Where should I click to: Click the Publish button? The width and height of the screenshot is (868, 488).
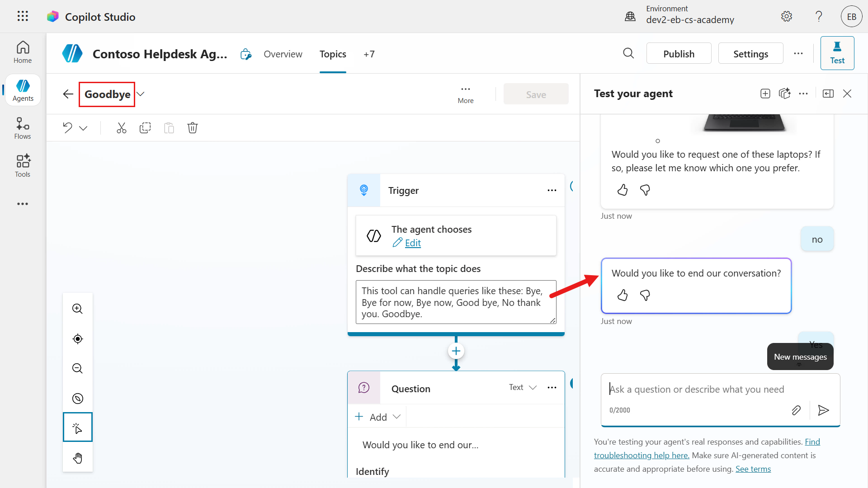(679, 54)
